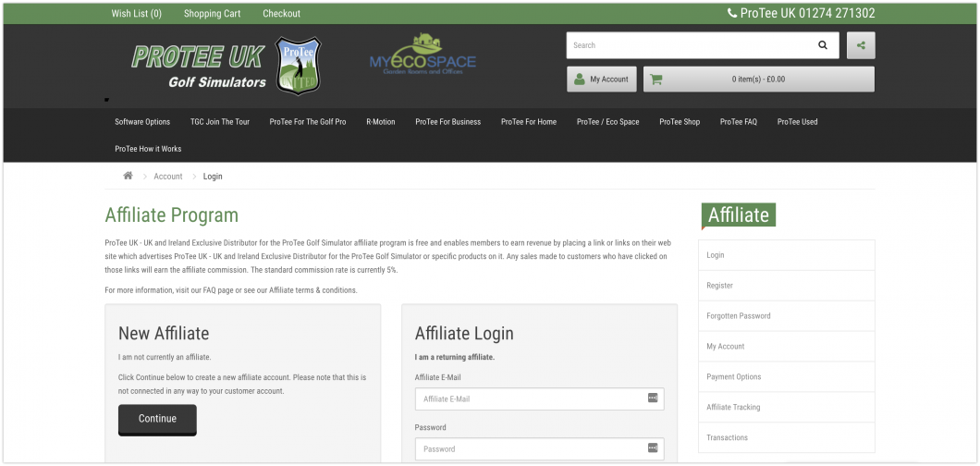980x466 pixels.
Task: Focus the Affiliate E-Mail input
Action: pos(539,399)
